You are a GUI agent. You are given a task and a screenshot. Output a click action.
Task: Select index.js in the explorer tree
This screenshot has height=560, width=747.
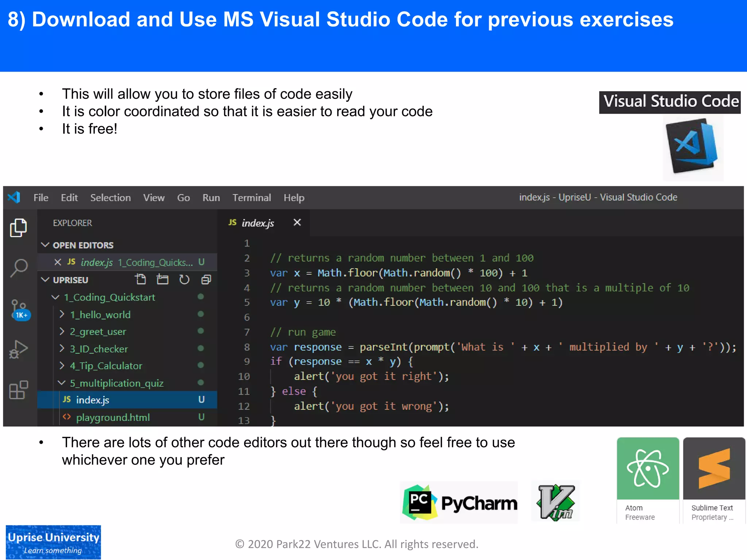(127, 400)
